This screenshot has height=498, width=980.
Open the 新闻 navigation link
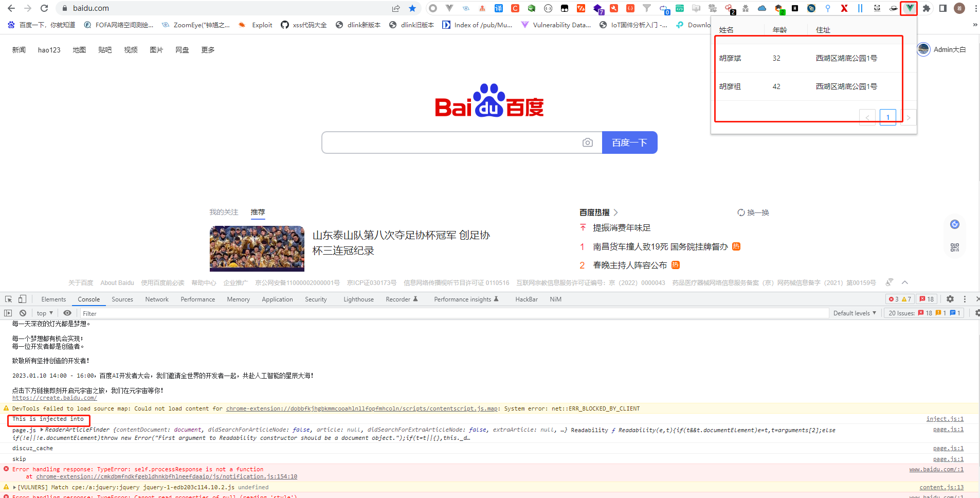point(19,50)
